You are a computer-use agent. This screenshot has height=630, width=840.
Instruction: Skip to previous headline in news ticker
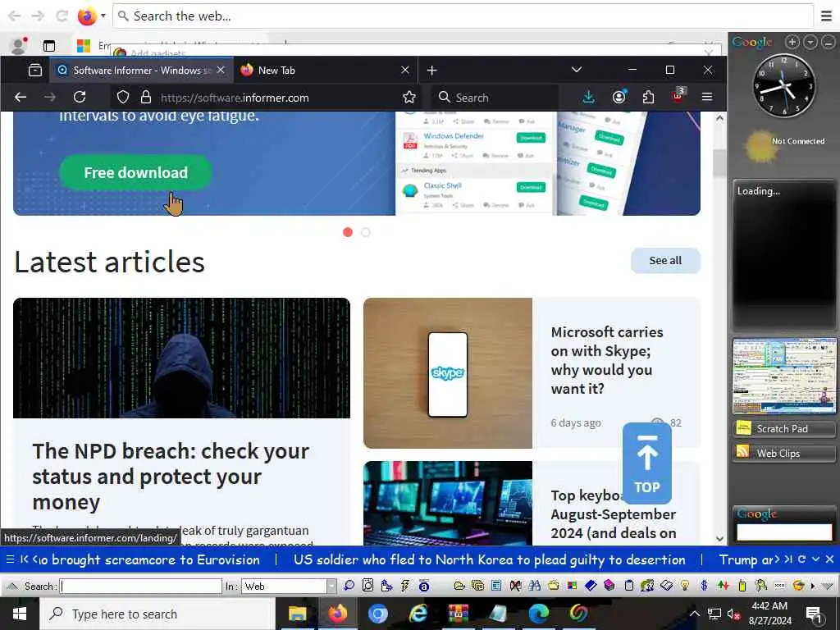click(24, 559)
